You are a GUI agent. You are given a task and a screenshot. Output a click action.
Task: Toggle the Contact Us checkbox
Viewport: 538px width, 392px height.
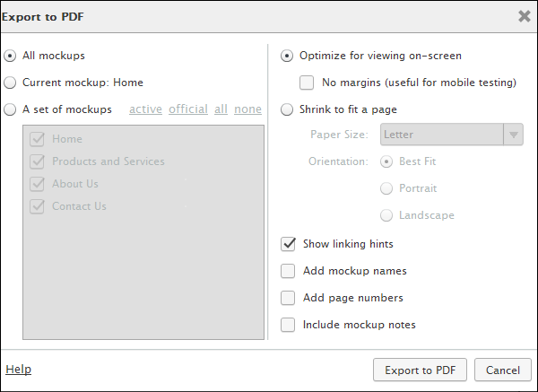coord(38,206)
